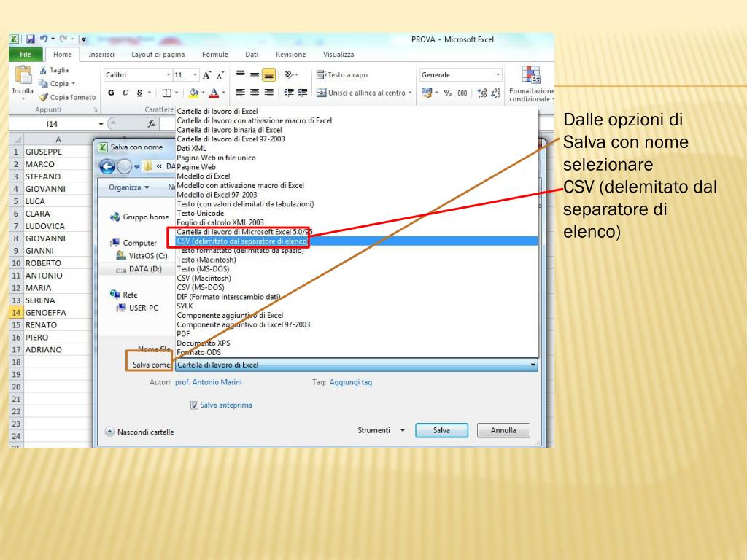Switch to the Formule tab
Image resolution: width=747 pixels, height=560 pixels.
pos(215,54)
